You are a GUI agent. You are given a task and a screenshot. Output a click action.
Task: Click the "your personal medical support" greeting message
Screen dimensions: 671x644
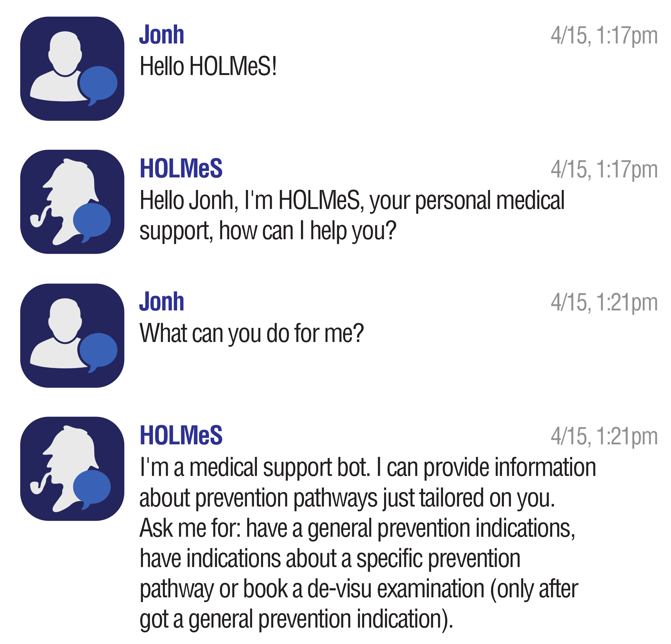click(x=352, y=215)
